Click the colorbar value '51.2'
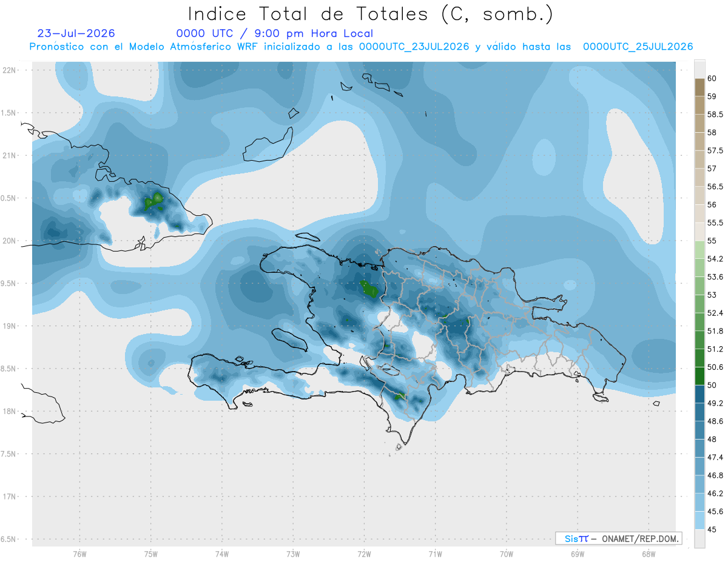The width and height of the screenshot is (728, 562). [715, 349]
